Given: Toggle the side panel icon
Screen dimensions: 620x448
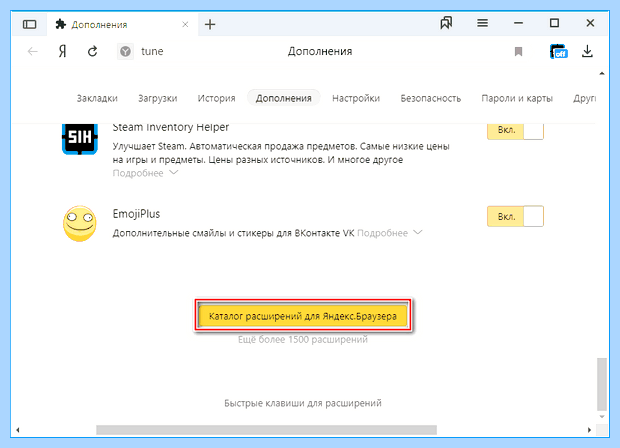Looking at the screenshot, I should [30, 25].
